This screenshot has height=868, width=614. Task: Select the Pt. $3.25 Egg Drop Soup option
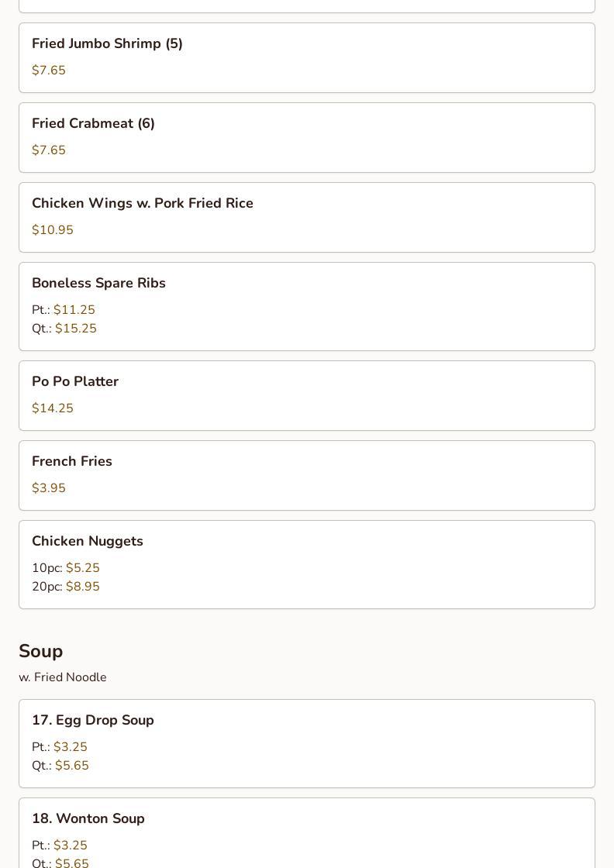(60, 747)
